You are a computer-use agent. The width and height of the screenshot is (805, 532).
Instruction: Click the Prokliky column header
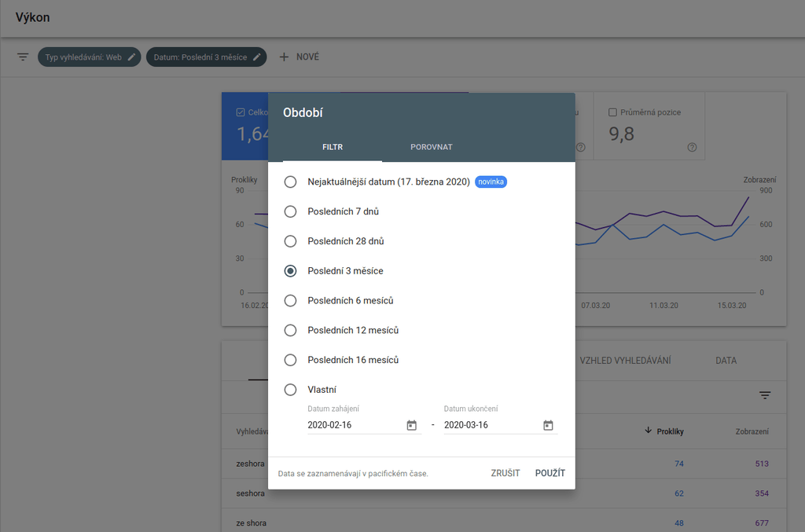(670, 431)
